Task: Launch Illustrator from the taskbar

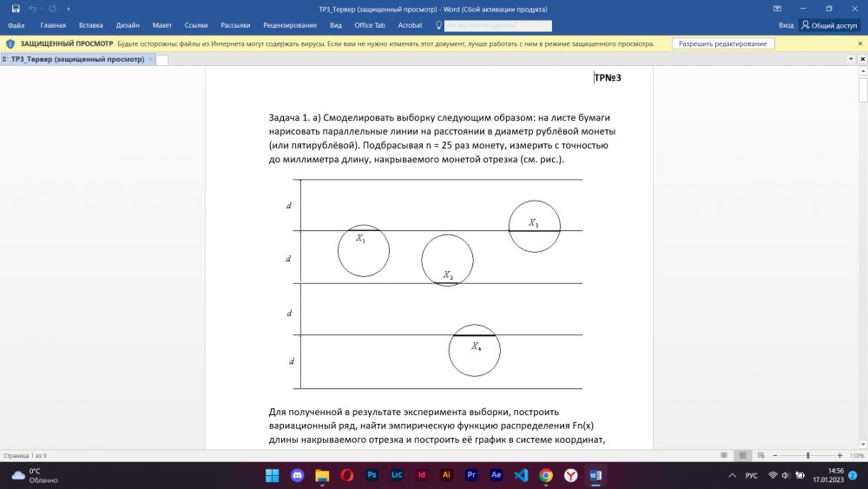Action: tap(446, 475)
